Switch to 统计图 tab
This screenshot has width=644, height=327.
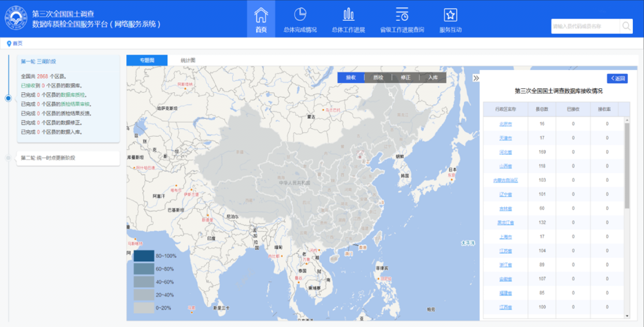(188, 60)
